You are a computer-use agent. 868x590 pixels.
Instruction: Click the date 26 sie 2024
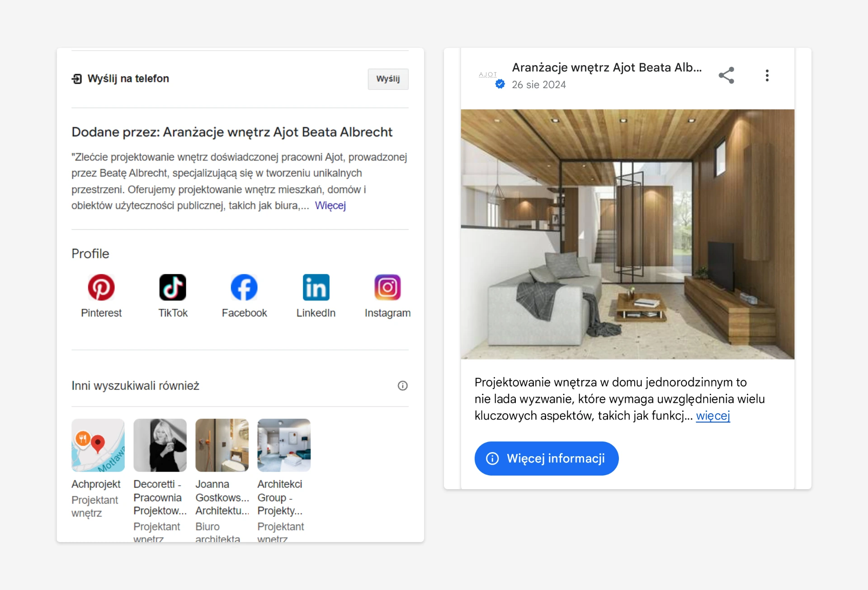point(538,85)
